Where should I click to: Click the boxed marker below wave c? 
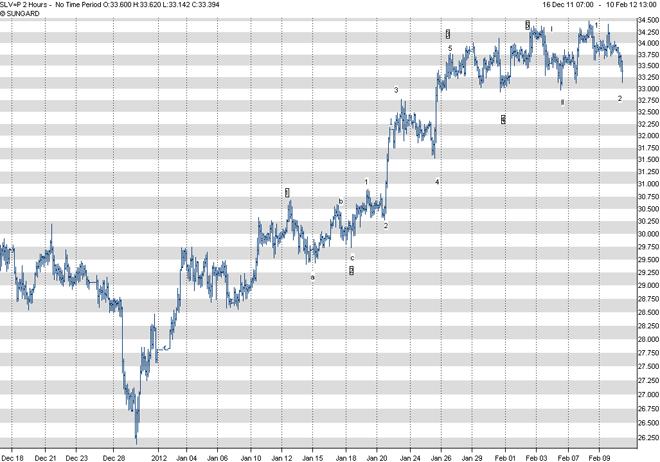pyautogui.click(x=352, y=270)
